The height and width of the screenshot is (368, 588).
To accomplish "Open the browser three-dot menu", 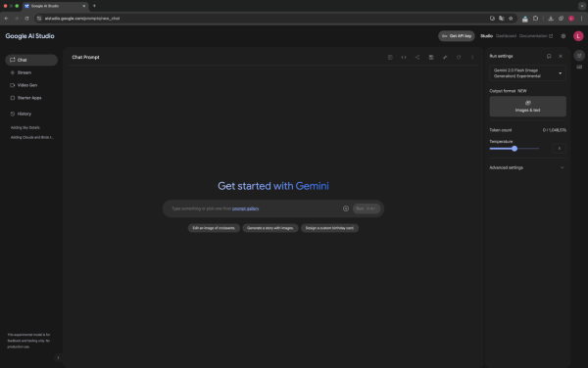I will (x=581, y=19).
